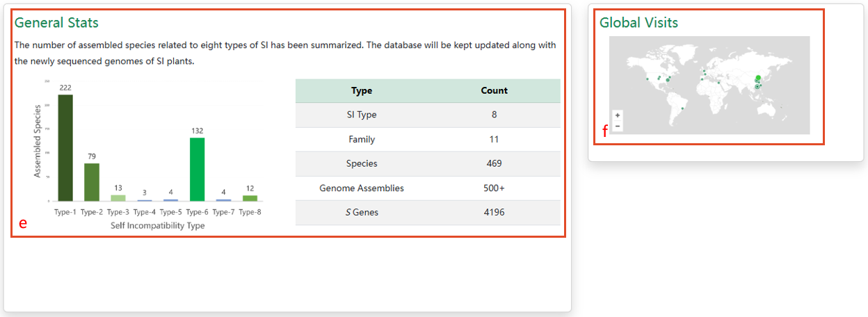868x317 pixels.
Task: Click the Type-6 bar showing 132
Action: coord(197,169)
